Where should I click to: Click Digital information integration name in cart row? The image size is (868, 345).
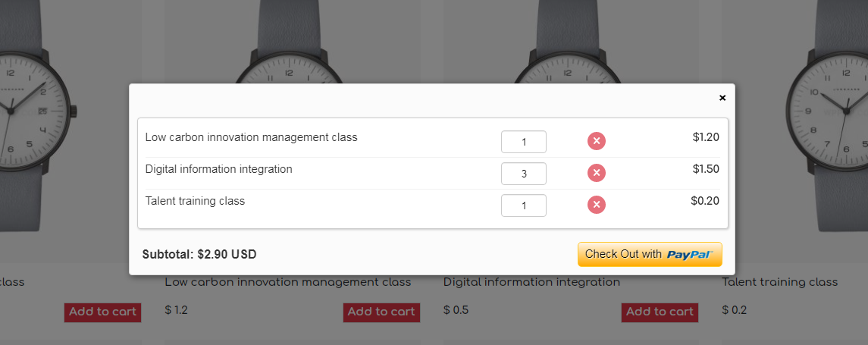click(x=218, y=169)
